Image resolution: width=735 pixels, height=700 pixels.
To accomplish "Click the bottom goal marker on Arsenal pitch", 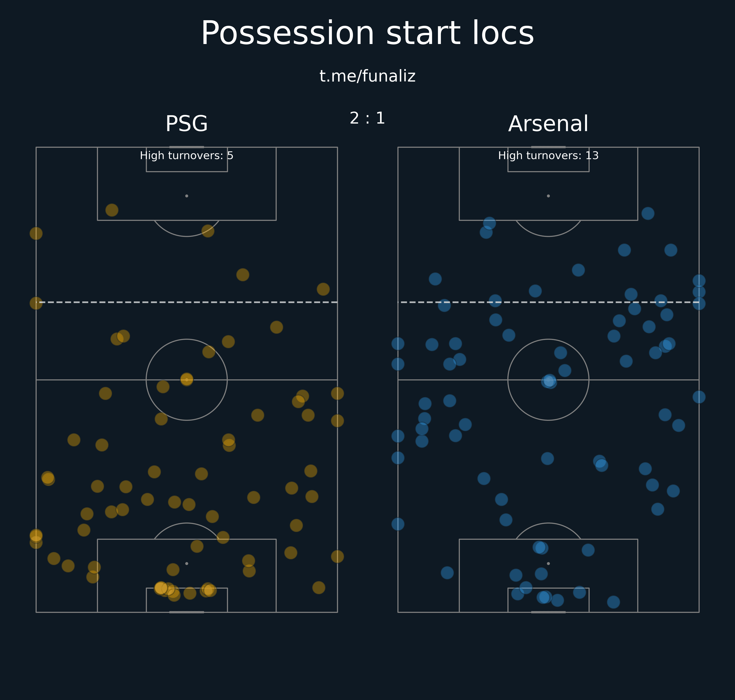I will (x=548, y=612).
